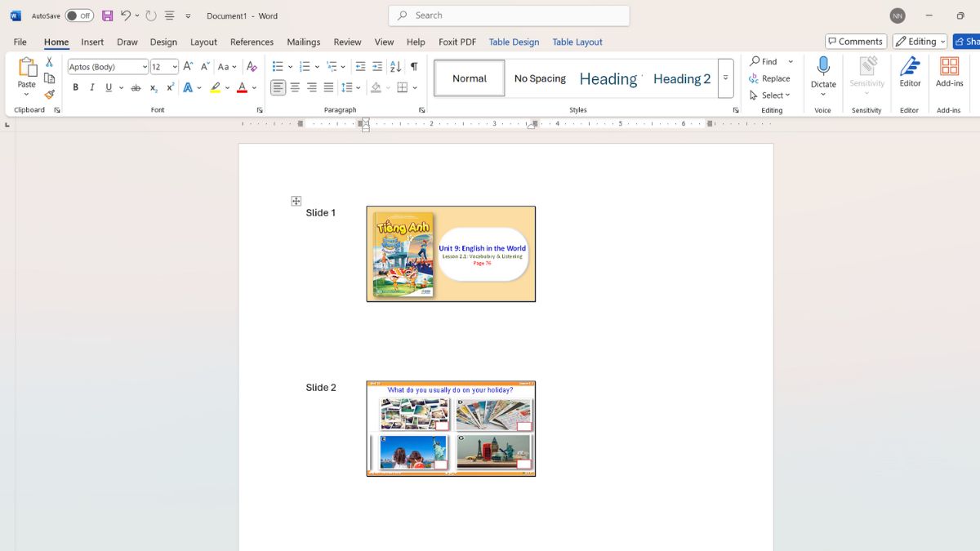Toggle the show/hide paragraph marks icon
This screenshot has width=980, height=551.
click(x=414, y=66)
